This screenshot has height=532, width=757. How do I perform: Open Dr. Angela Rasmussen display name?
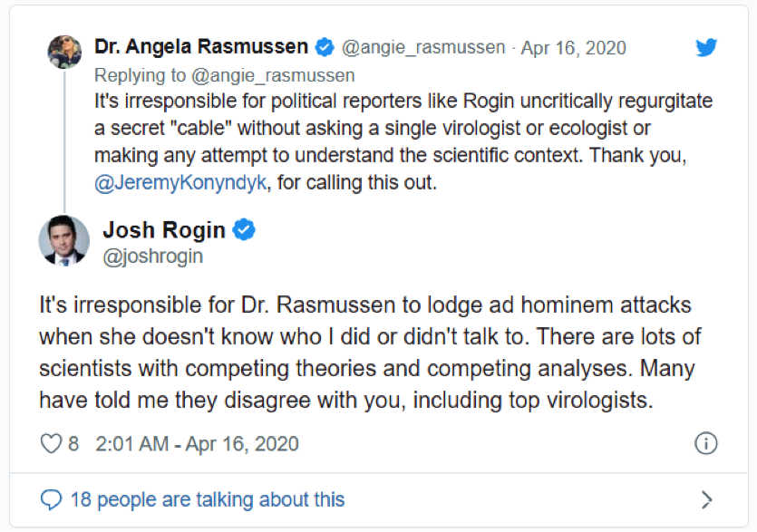(x=201, y=47)
